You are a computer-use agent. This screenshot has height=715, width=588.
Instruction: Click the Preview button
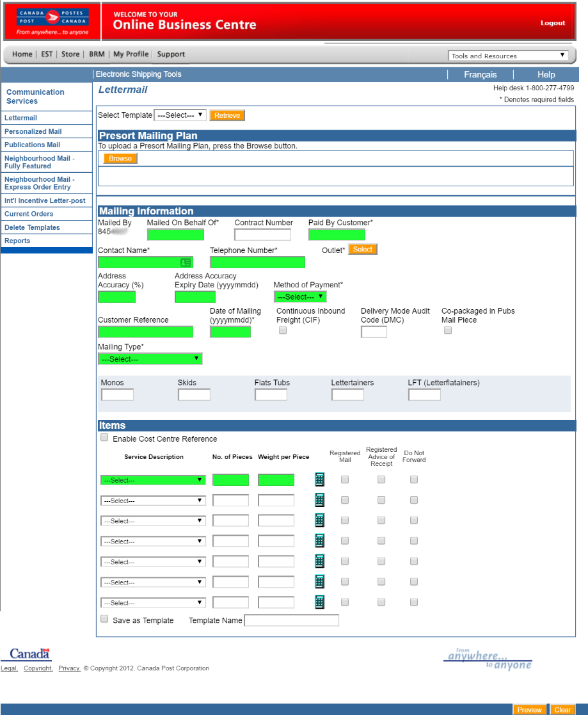[530, 709]
